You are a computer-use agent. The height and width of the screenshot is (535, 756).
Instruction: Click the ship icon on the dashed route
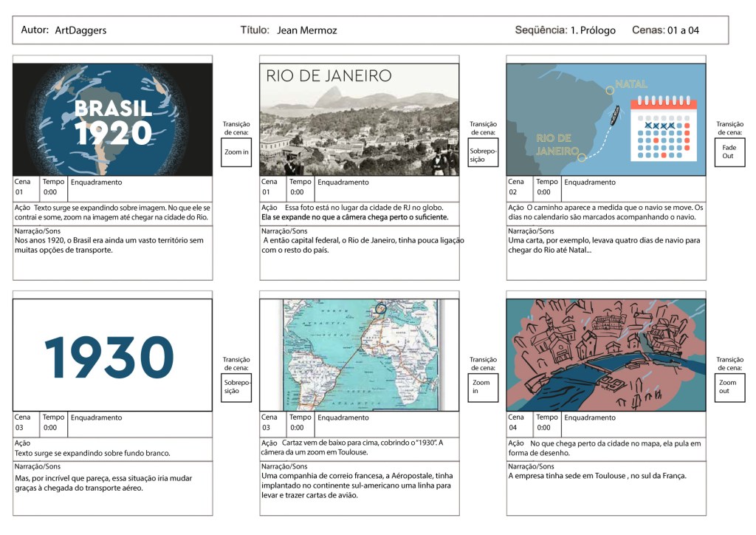611,115
